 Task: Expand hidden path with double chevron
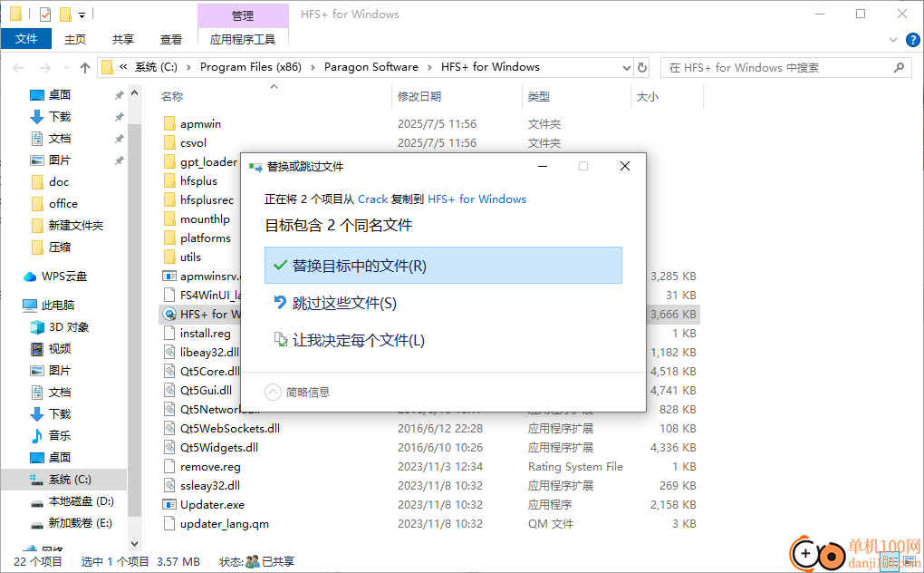pos(123,67)
